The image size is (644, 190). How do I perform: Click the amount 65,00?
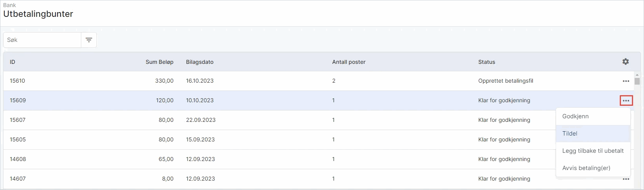pyautogui.click(x=166, y=159)
